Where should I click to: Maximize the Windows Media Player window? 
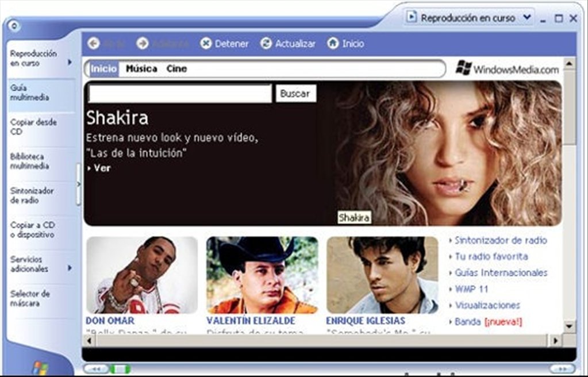(559, 18)
